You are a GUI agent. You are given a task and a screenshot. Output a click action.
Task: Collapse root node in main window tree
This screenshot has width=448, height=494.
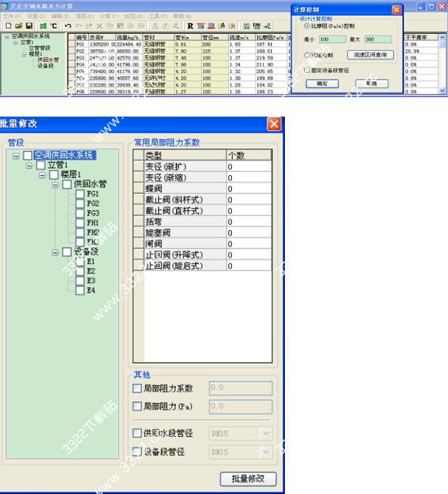click(x=7, y=37)
